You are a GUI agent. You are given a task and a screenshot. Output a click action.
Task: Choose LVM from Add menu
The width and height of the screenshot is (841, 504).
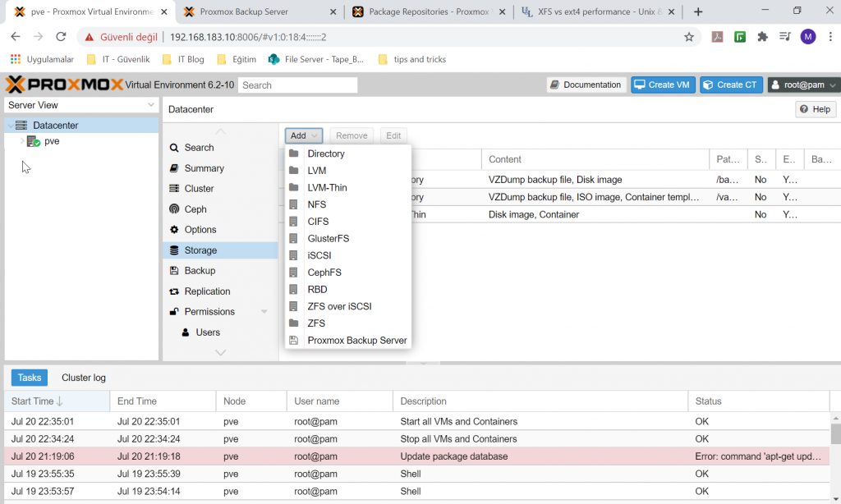348,171
